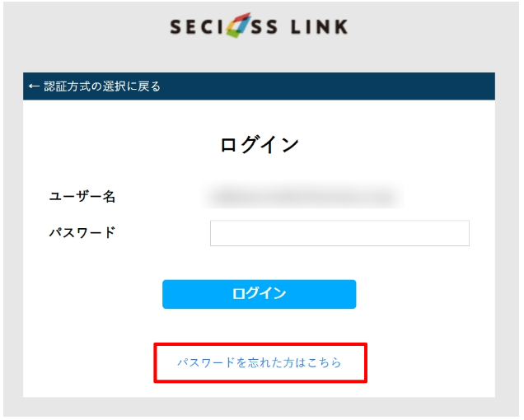
Task: Click the blurred ユーザー名 value
Action: [302, 196]
